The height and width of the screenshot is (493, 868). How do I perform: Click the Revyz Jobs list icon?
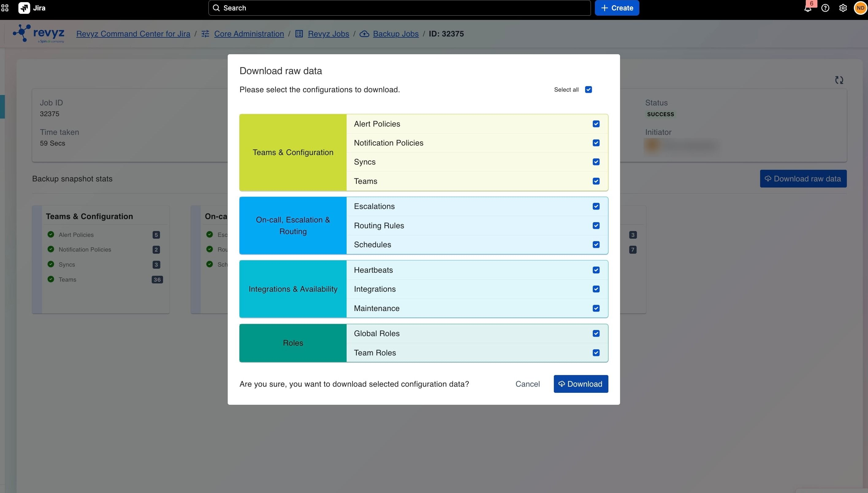click(x=299, y=33)
